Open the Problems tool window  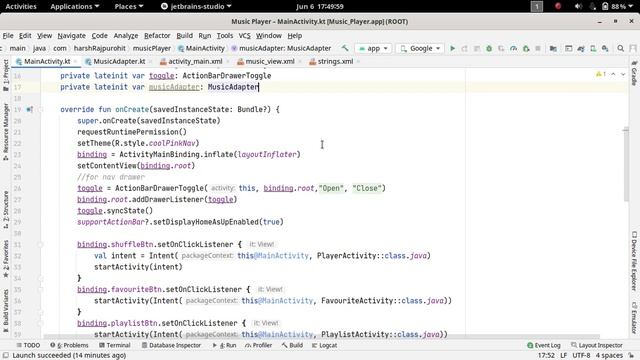69,345
